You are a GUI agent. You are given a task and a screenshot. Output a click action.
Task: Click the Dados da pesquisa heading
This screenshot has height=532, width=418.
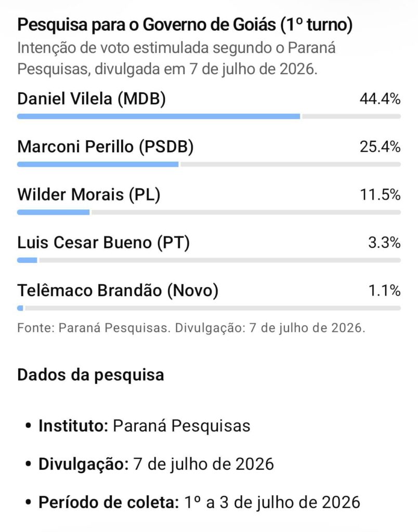(90, 375)
